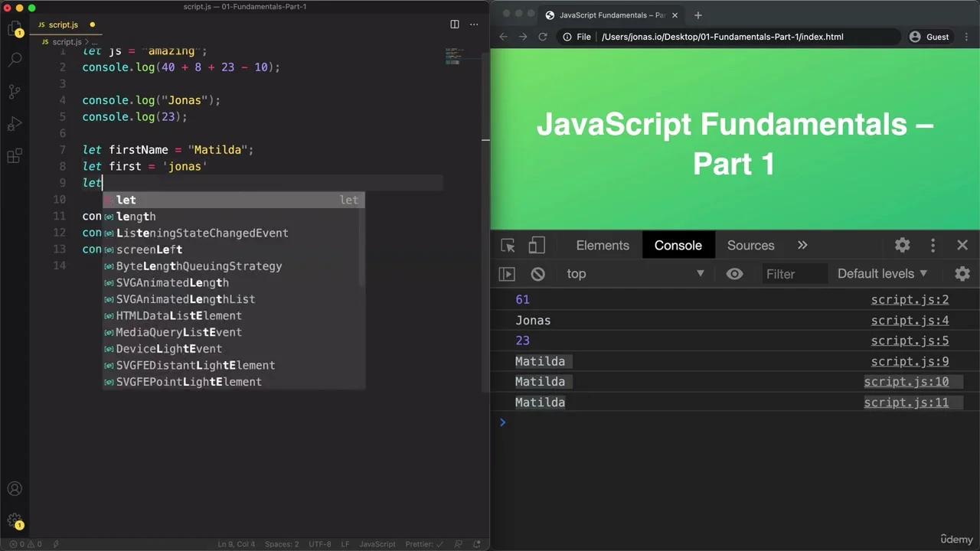Open a new Chrome tab with plus button
The height and width of the screenshot is (551, 980).
pyautogui.click(x=697, y=15)
